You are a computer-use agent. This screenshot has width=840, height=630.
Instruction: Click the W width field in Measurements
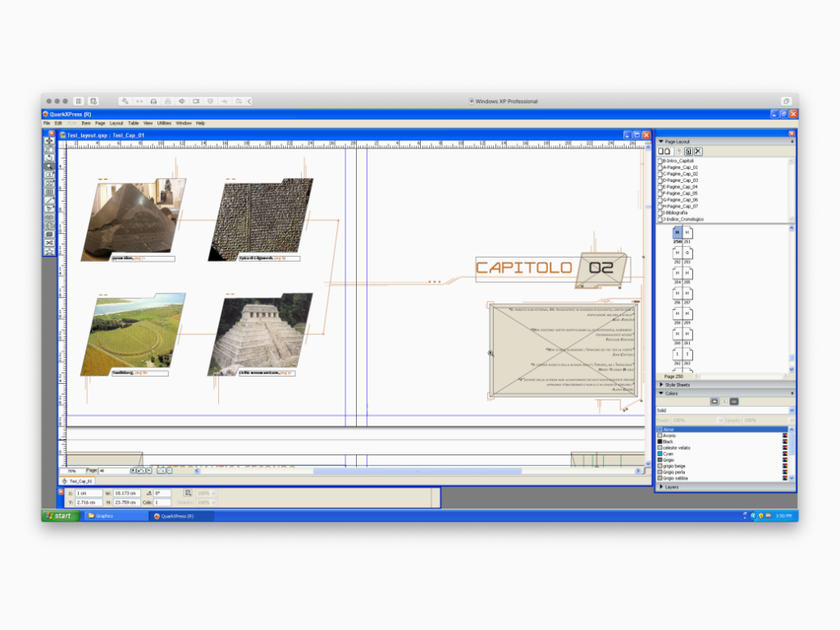pyautogui.click(x=126, y=493)
